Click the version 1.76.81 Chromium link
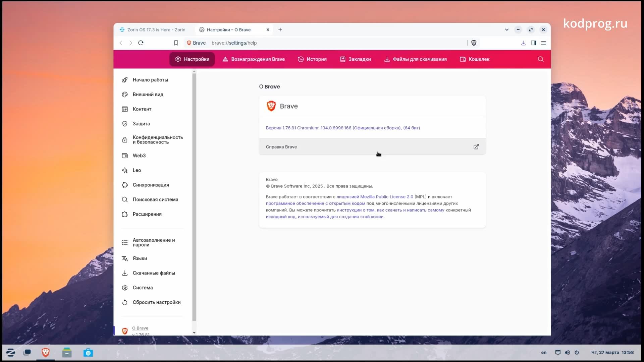The width and height of the screenshot is (644, 362). tap(343, 128)
